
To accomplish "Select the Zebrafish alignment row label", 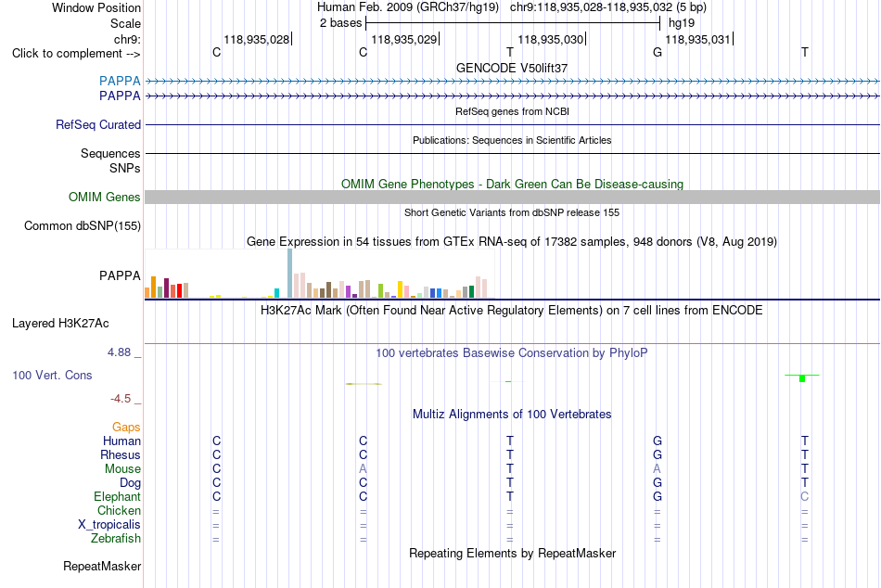I will pos(116,539).
